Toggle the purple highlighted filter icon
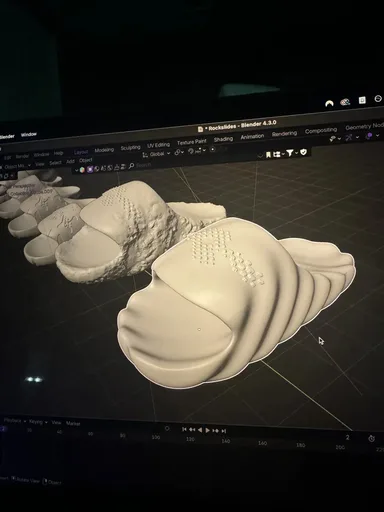Screen dimensions: 384x512 tap(90, 169)
